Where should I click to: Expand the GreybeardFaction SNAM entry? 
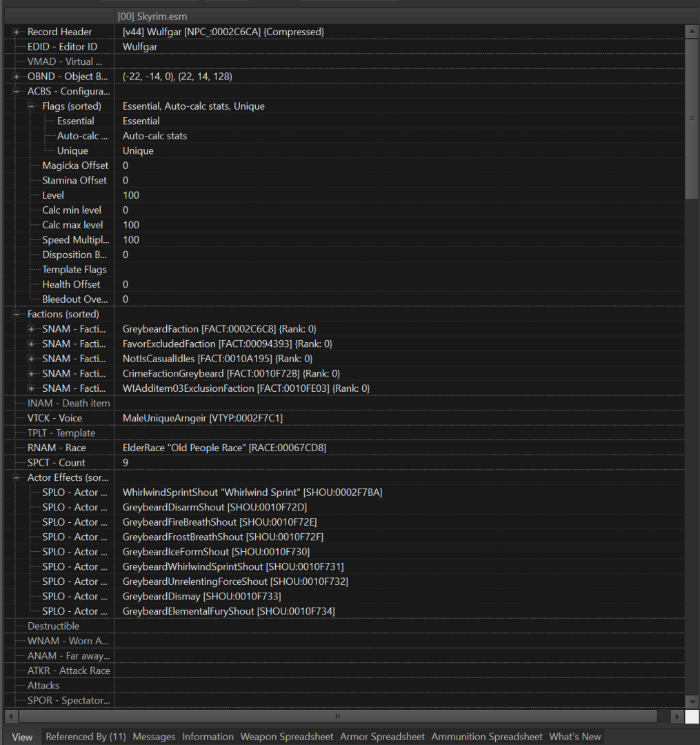[x=31, y=329]
